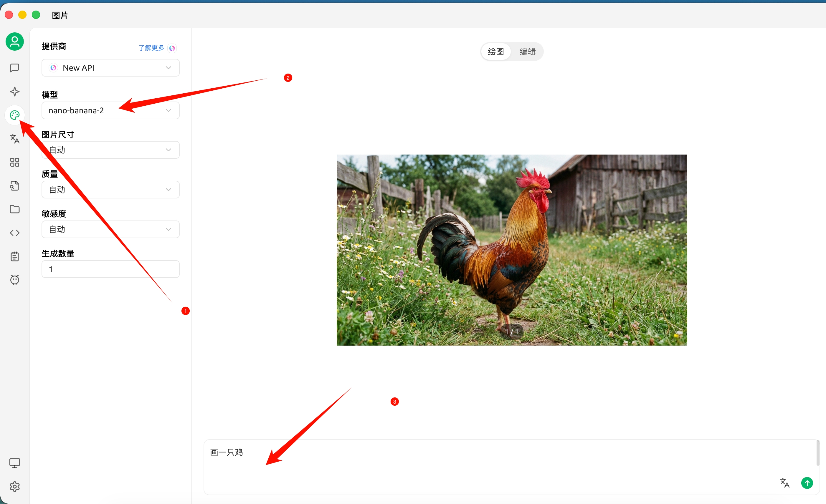
Task: Switch to the 编辑 tab
Action: (x=527, y=52)
